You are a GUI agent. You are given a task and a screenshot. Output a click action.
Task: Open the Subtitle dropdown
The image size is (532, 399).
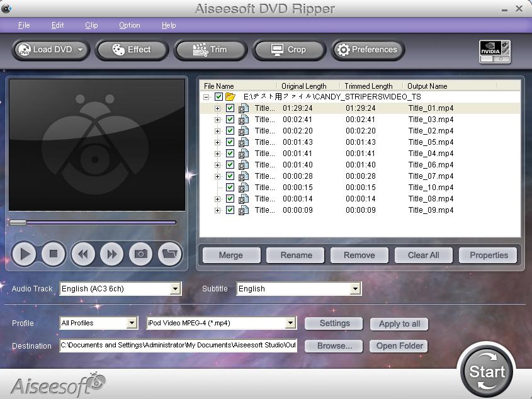tap(355, 289)
